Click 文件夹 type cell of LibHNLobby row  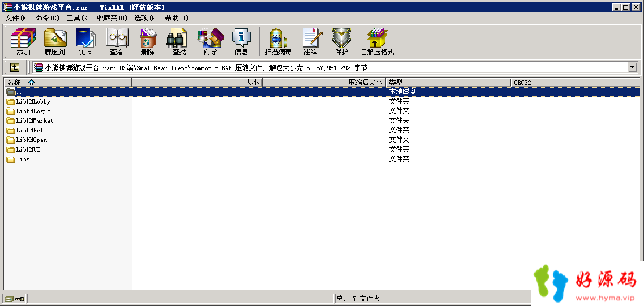click(399, 101)
